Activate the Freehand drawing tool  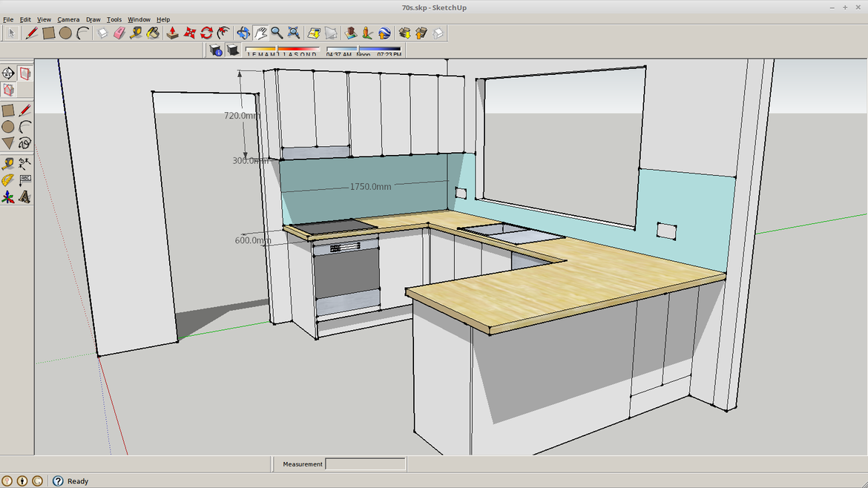(25, 143)
